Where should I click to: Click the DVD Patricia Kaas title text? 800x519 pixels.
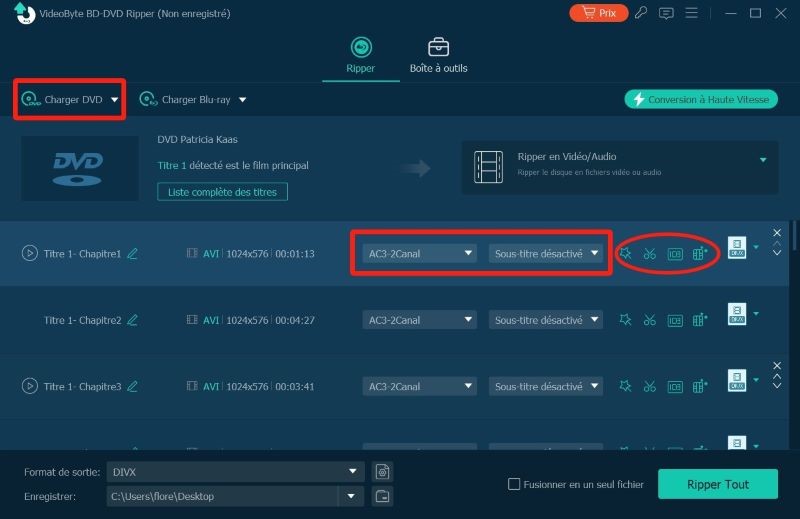point(197,139)
